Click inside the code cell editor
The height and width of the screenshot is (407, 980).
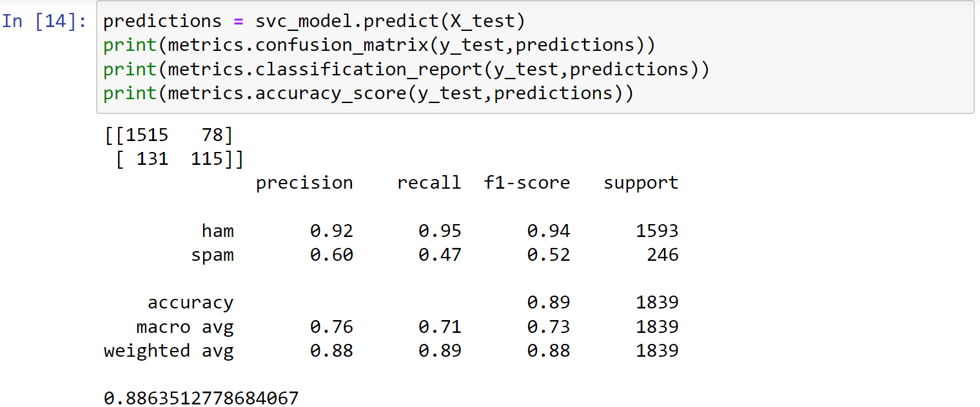pos(535,57)
